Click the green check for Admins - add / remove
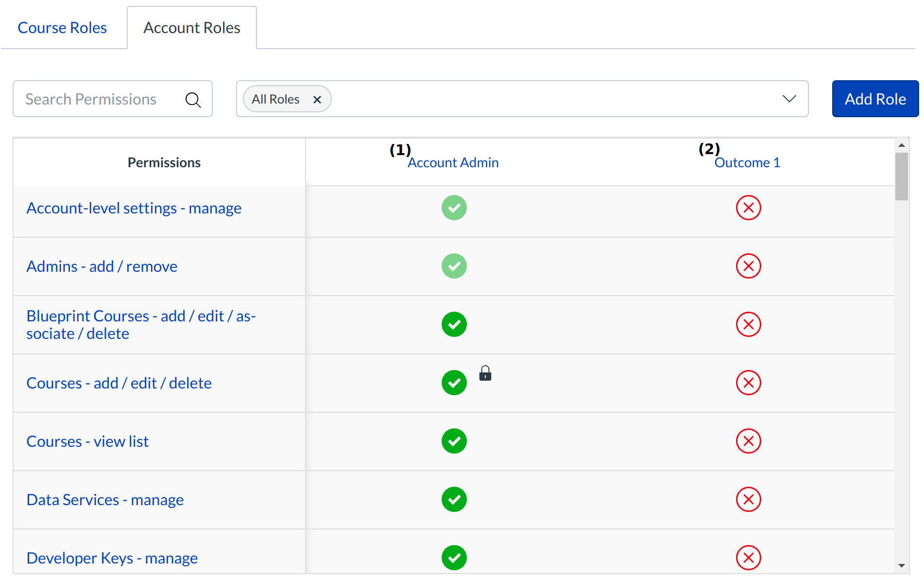 [x=454, y=266]
